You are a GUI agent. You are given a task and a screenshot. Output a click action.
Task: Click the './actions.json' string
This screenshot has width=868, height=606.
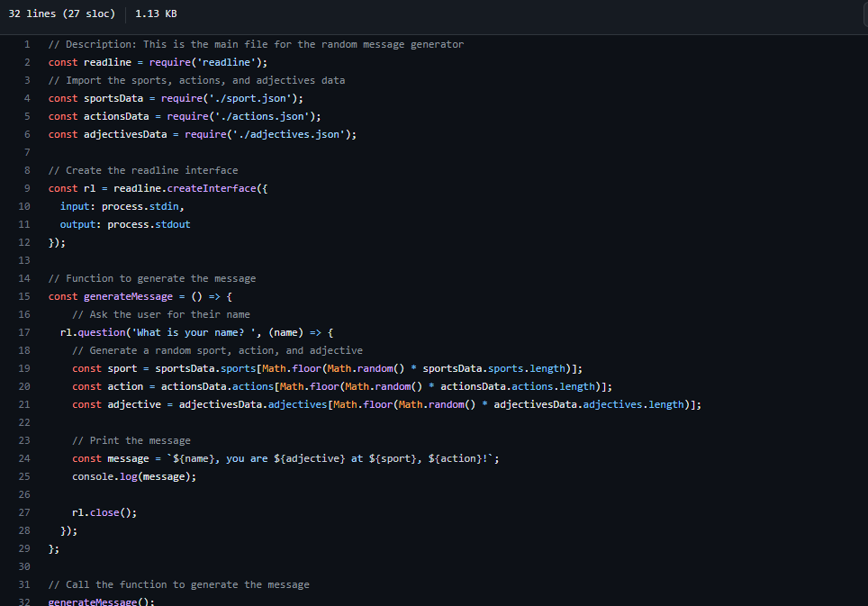pos(262,116)
